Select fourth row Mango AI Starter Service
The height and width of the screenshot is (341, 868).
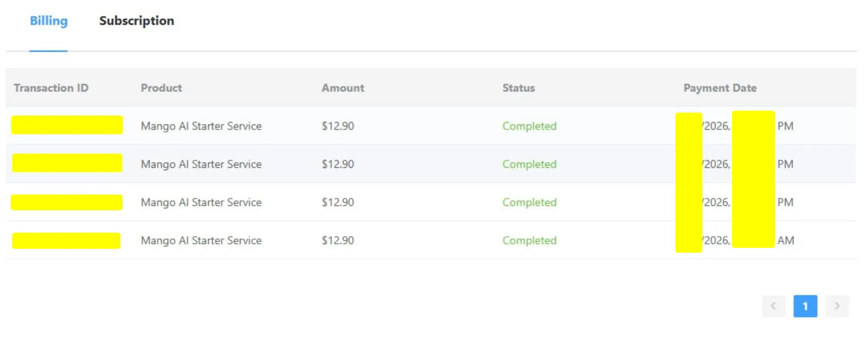click(201, 241)
